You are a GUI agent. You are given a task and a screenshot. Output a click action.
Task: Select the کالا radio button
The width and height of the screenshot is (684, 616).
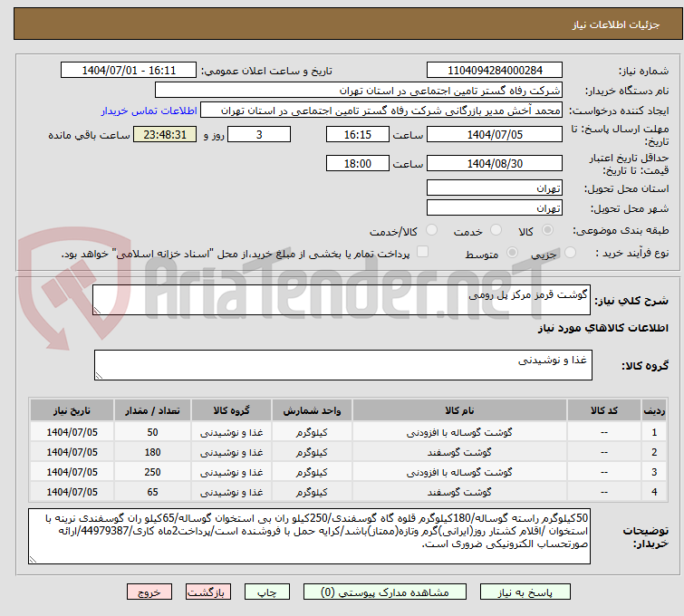tap(547, 230)
